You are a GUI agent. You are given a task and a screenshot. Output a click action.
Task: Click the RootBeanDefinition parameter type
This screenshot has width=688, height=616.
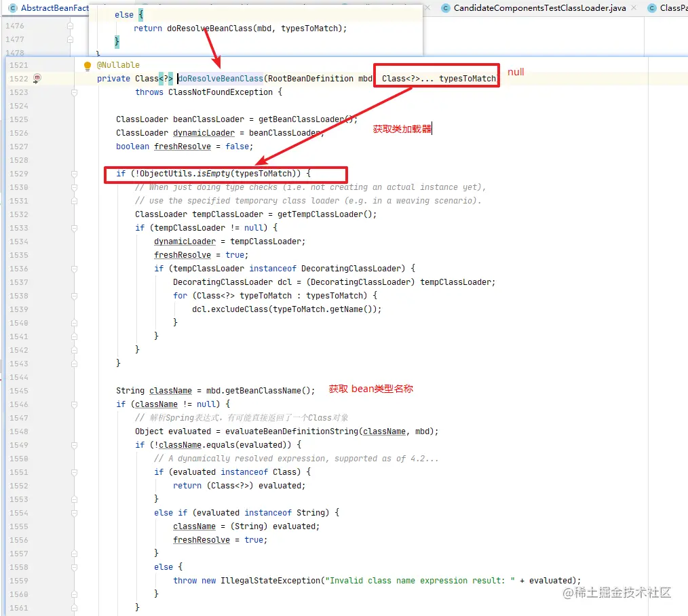pos(311,79)
